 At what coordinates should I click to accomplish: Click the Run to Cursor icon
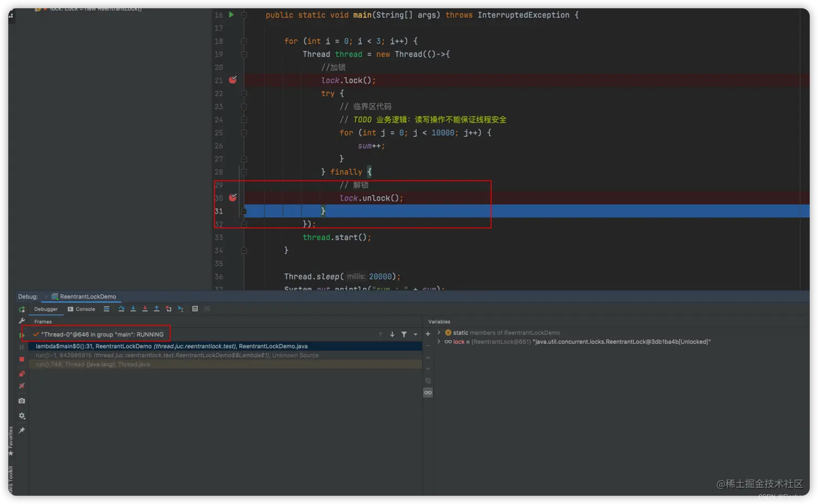click(x=181, y=309)
